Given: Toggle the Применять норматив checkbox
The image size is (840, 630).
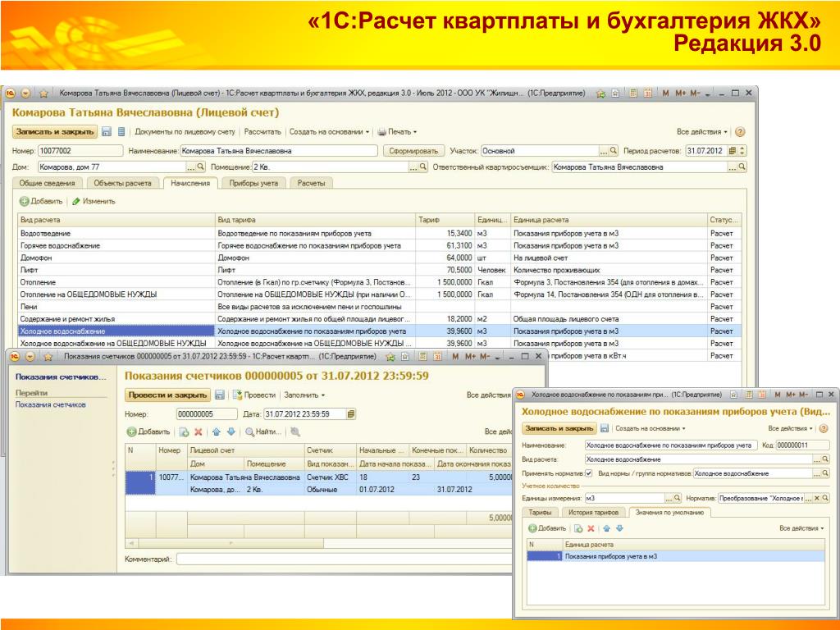Looking at the screenshot, I should [x=588, y=473].
